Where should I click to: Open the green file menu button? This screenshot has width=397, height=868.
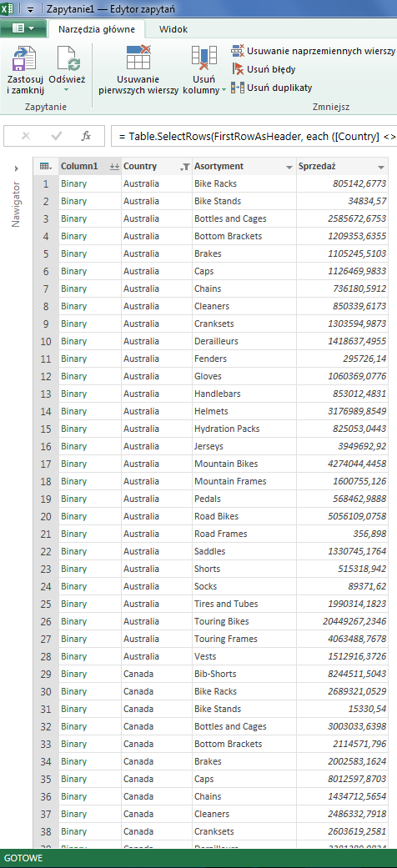pos(23,28)
